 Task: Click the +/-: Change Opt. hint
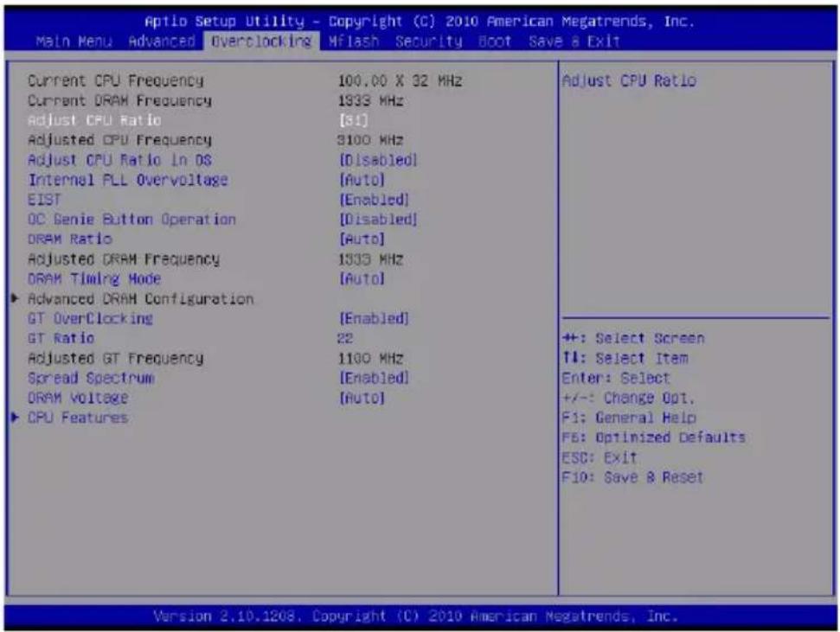628,398
